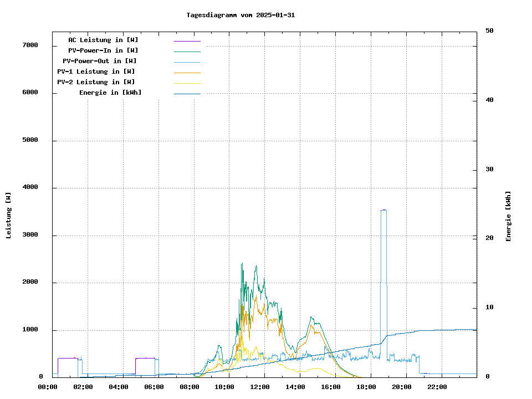This screenshot has width=532, height=399.
Task: Click the top of the tall evening power spike
Action: [x=383, y=210]
